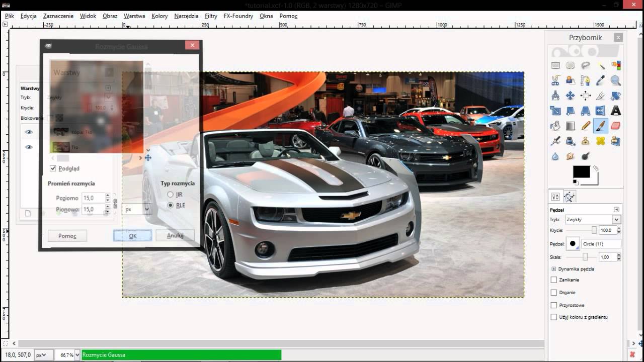Screen dimensions: 644x362
Task: Select the Free Select lasso tool
Action: coord(586,65)
